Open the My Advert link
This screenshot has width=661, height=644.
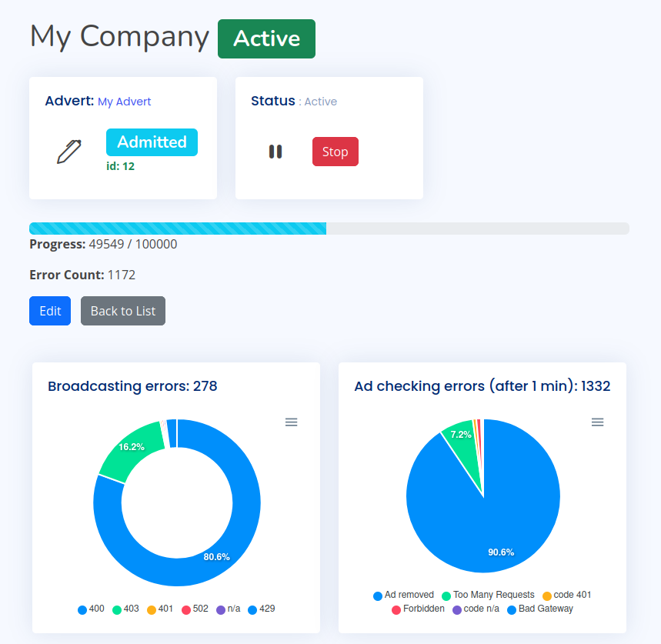[x=125, y=102]
